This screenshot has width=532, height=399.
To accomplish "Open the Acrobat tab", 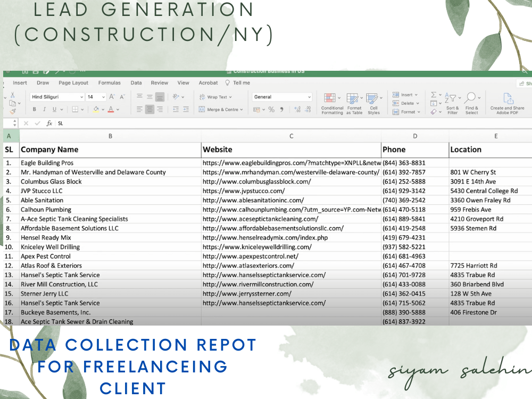I will (209, 83).
